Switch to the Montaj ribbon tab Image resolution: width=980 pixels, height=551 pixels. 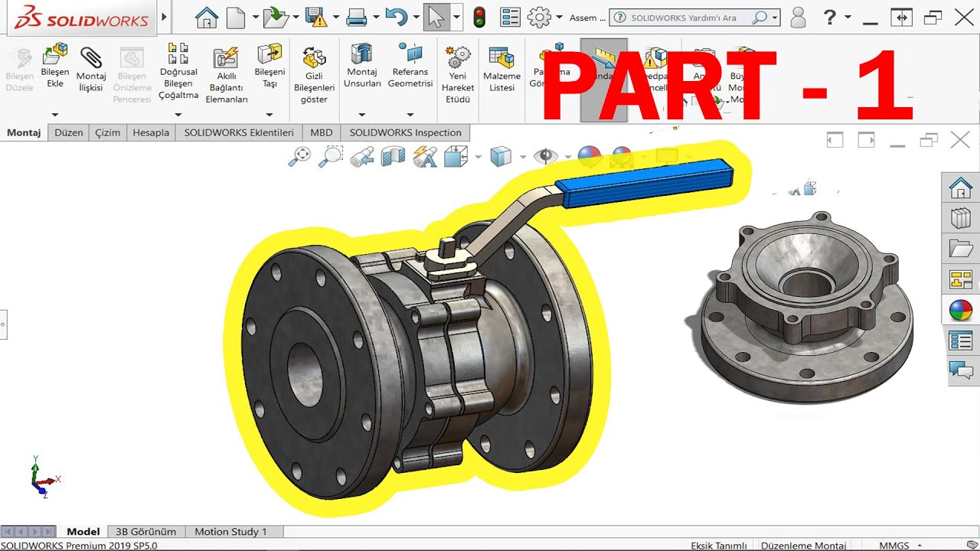(24, 132)
